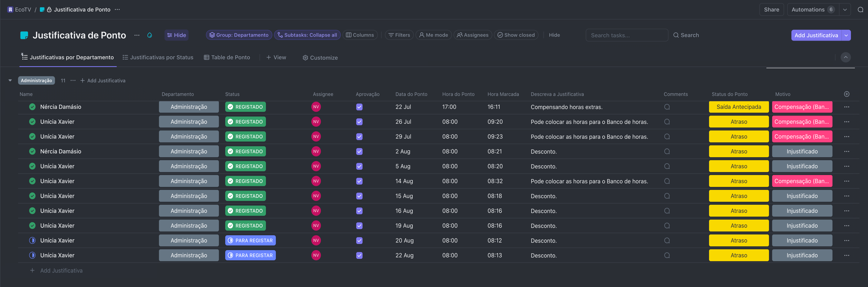Open row options for 19 Aug row
This screenshot has width=868, height=287.
coord(846,226)
